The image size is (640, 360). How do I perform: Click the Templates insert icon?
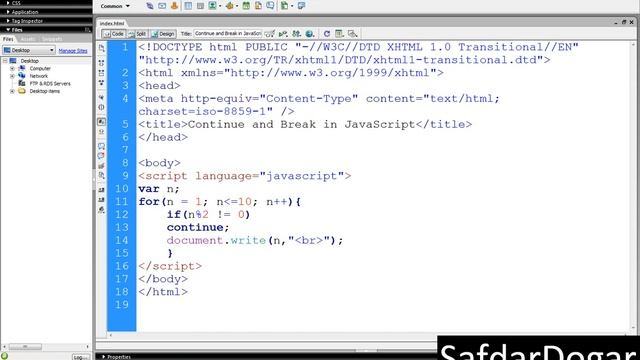[x=284, y=6]
